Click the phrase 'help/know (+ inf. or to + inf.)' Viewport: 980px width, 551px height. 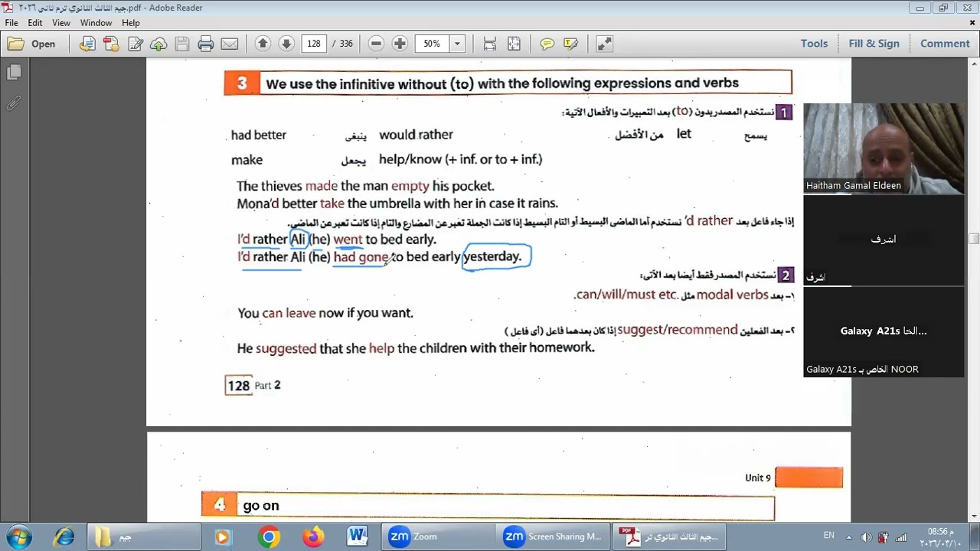461,159
